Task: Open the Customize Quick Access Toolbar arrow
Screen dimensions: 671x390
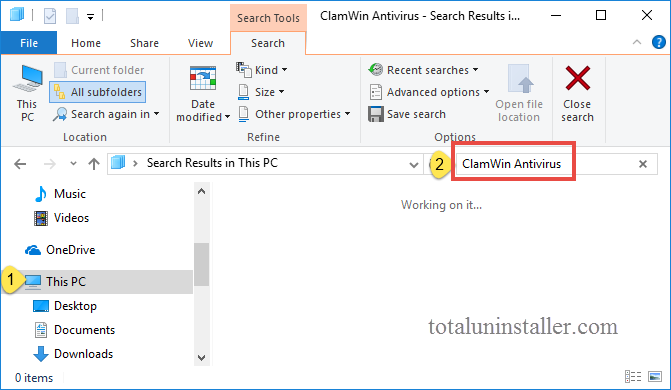Action: (90, 17)
